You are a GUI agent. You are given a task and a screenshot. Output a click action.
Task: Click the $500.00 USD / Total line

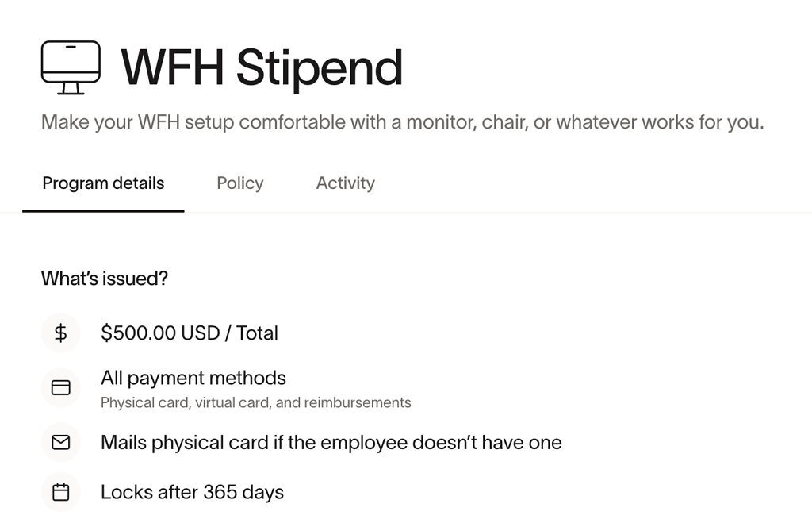pos(189,333)
